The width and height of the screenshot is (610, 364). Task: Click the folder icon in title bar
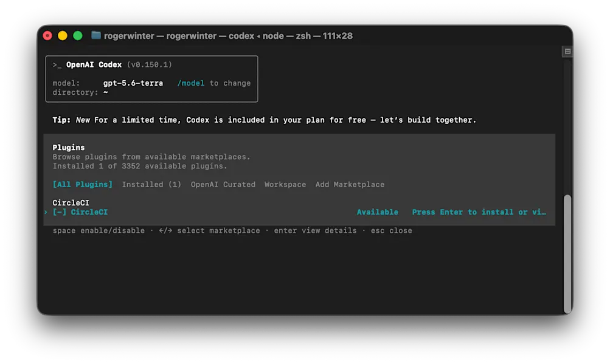click(96, 35)
